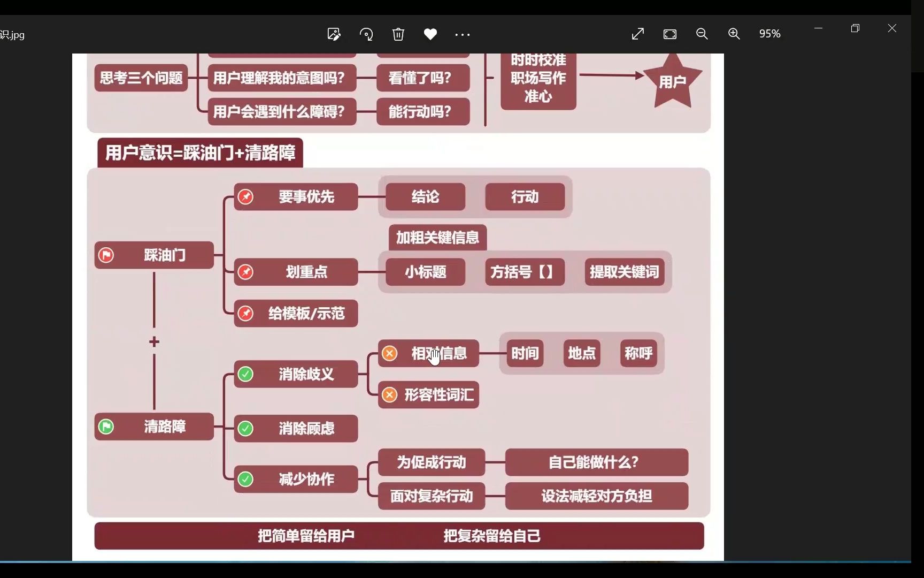
Task: Click the 为促成行动 box
Action: click(x=432, y=462)
